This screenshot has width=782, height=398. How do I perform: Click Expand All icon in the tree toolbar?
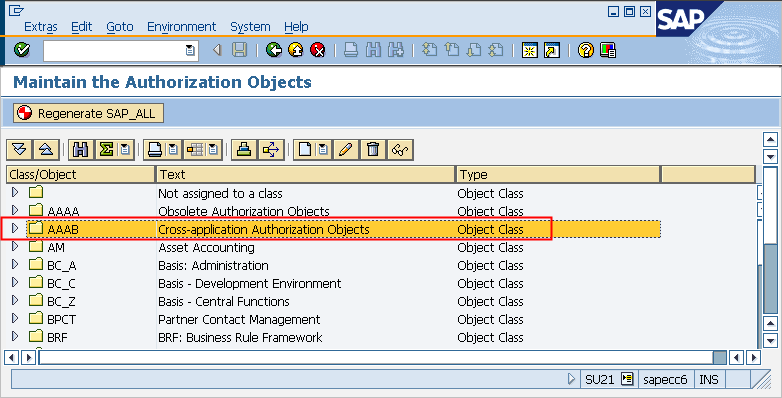pyautogui.click(x=19, y=150)
